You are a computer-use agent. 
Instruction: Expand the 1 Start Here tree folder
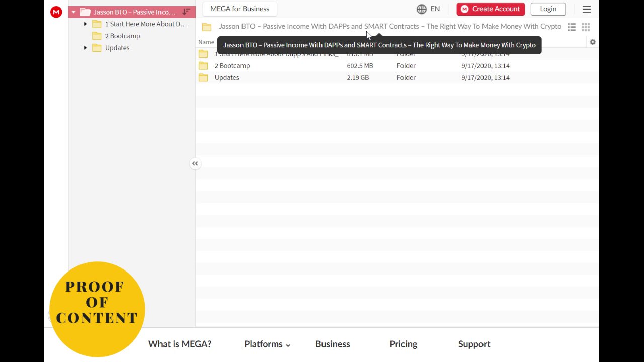[85, 24]
